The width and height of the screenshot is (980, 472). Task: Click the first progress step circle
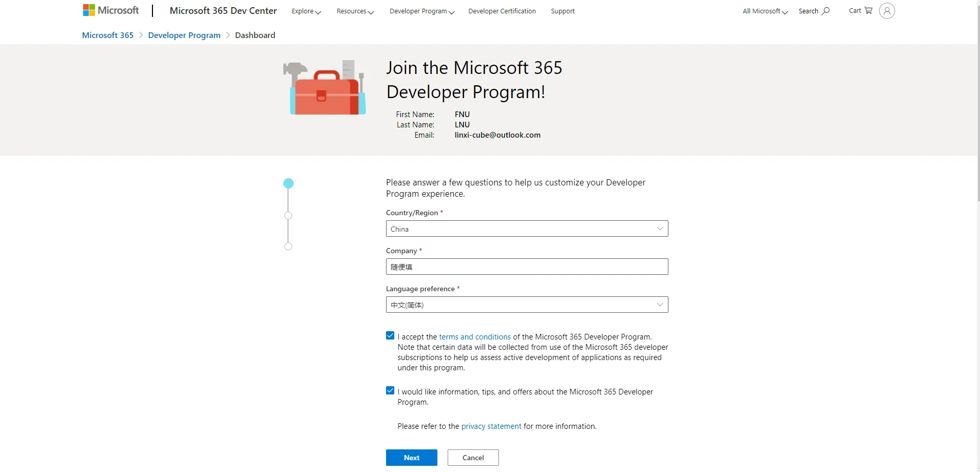click(289, 183)
